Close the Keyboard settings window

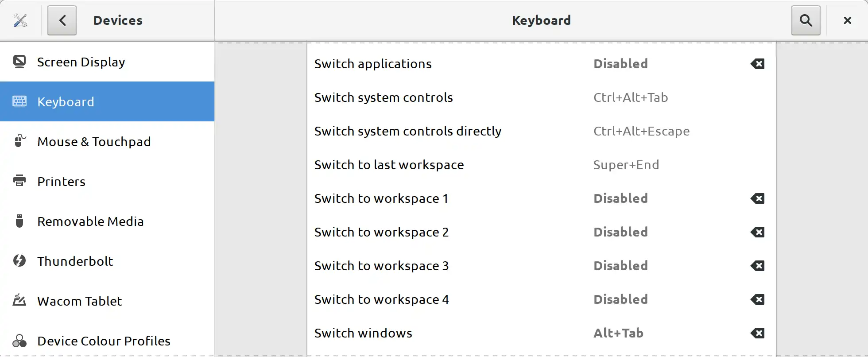coord(847,20)
